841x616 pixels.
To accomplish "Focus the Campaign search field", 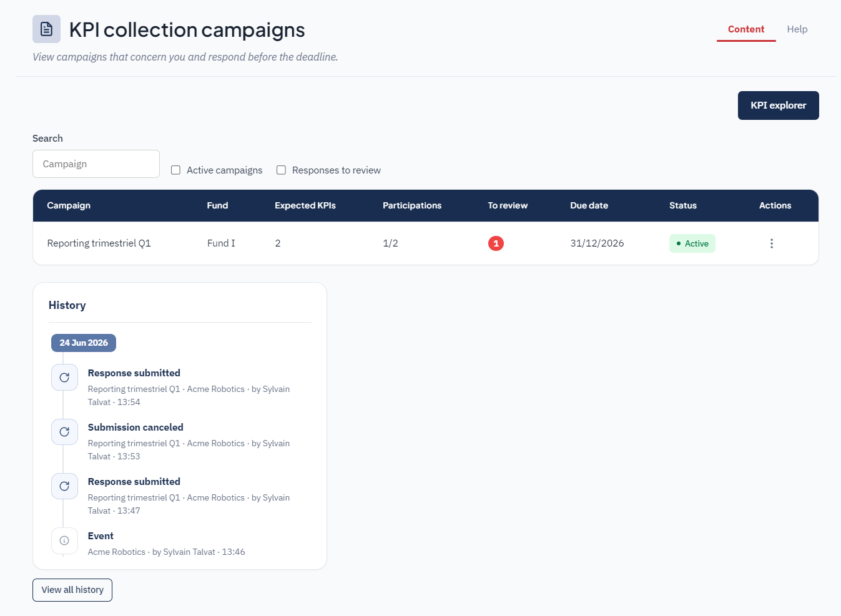I will [96, 164].
